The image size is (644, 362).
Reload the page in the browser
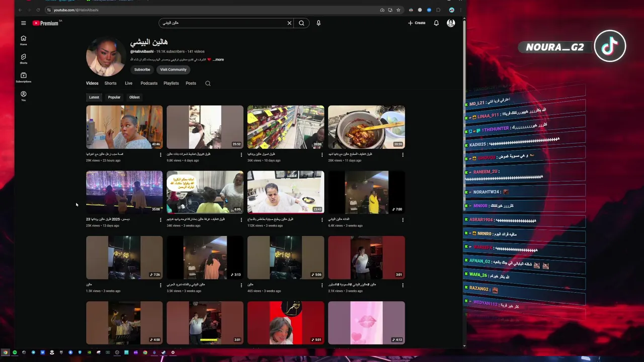click(38, 10)
